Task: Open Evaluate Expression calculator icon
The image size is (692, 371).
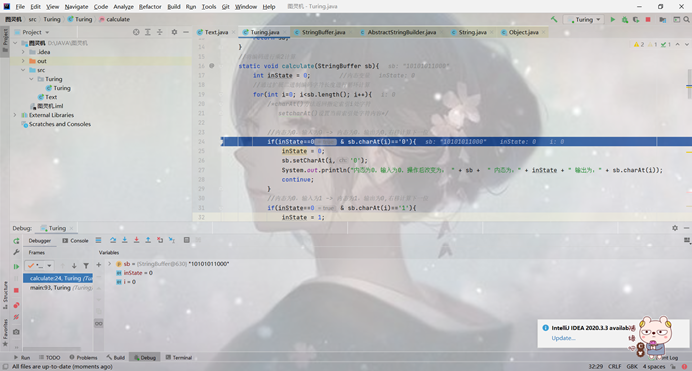Action: [187, 240]
